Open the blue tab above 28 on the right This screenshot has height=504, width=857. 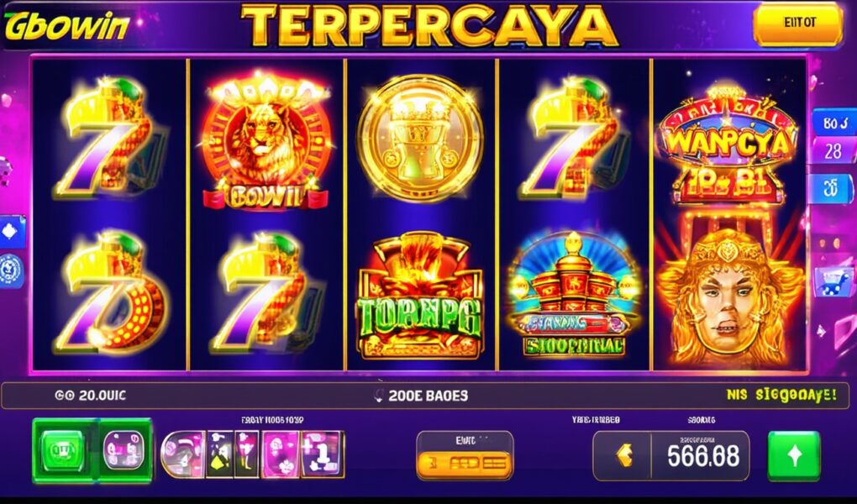point(834,123)
